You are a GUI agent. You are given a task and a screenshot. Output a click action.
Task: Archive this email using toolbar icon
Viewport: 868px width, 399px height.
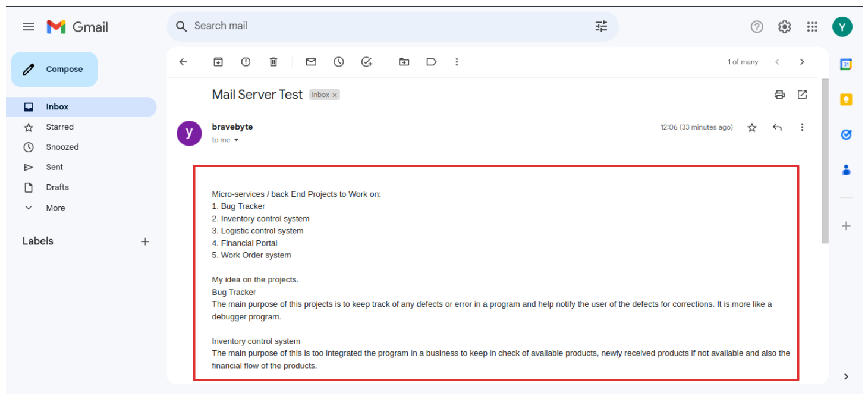coord(218,62)
